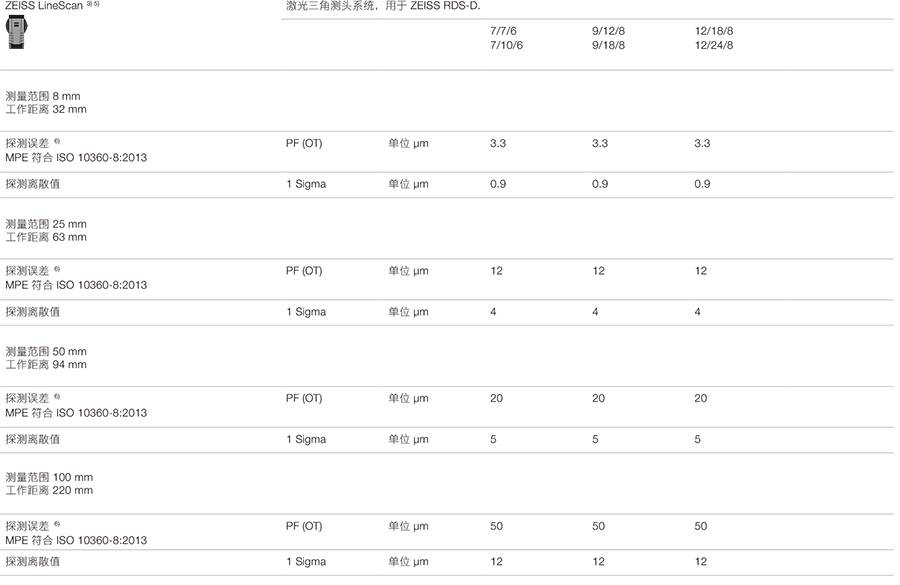Click the 50 value in the 7/7/6 column
The width and height of the screenshot is (900, 585).
click(496, 526)
